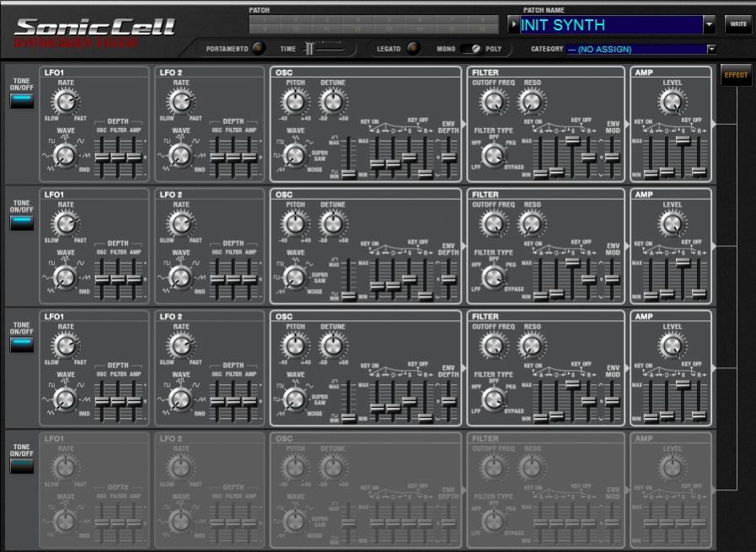Click the tone 1 Filter Type knob
This screenshot has width=756, height=552.
click(x=493, y=155)
